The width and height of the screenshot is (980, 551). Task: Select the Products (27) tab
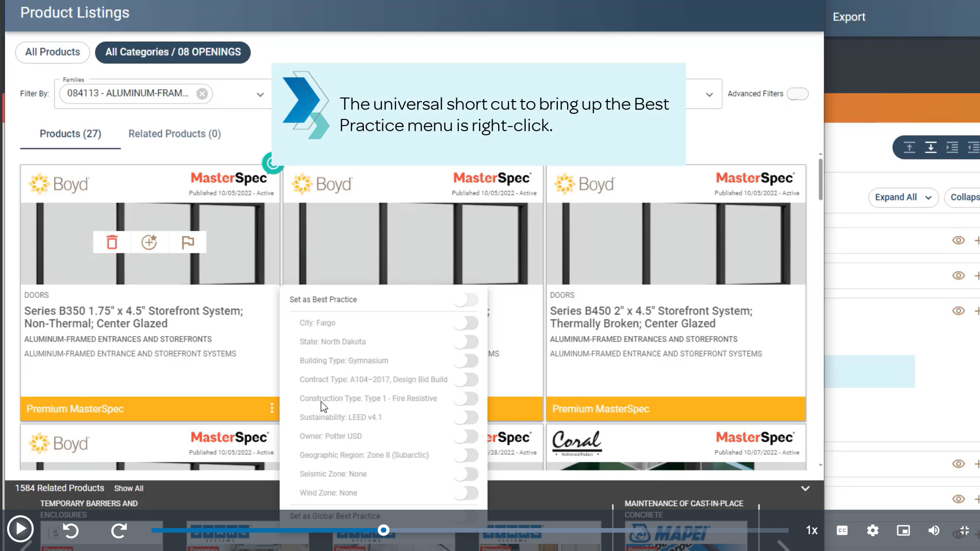(70, 134)
